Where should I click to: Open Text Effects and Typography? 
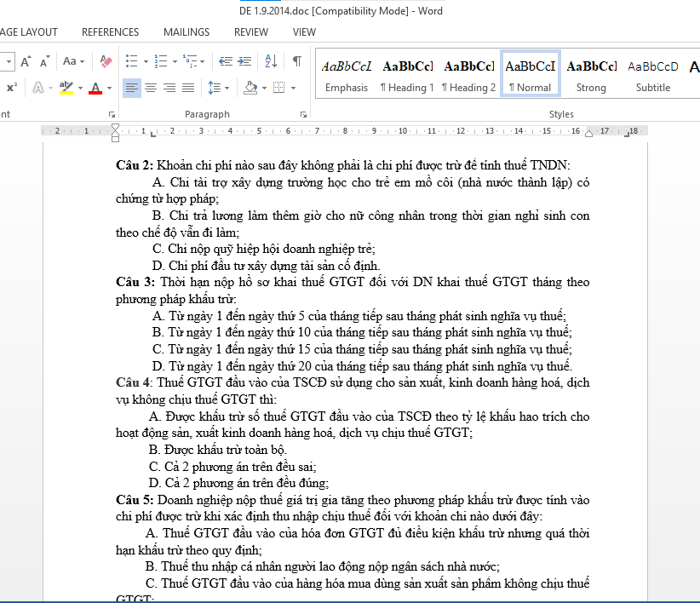pyautogui.click(x=38, y=88)
